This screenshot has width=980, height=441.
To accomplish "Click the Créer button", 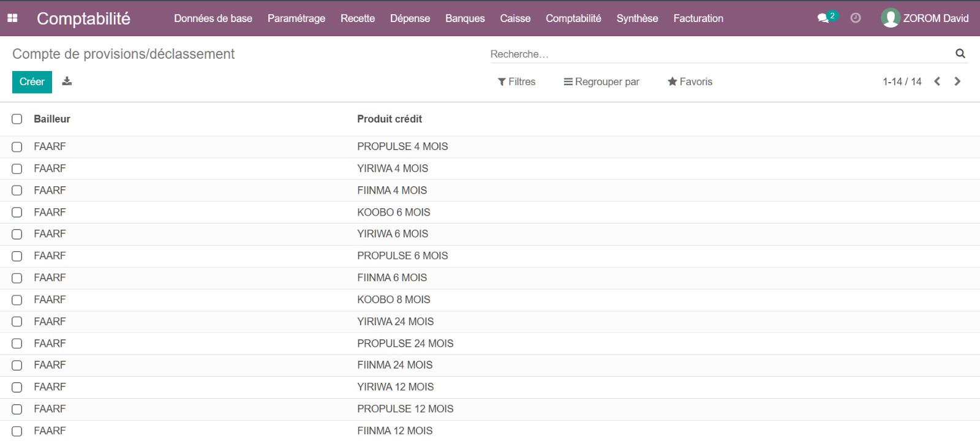I will 32,81.
